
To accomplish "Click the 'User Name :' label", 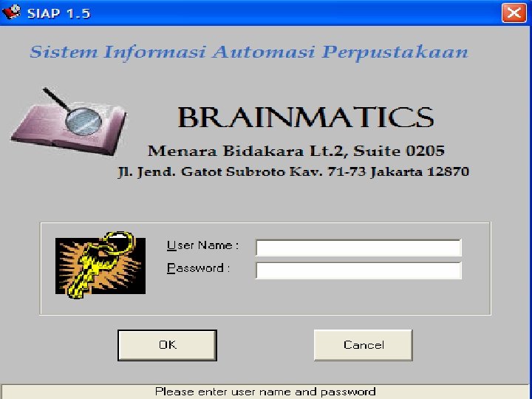I will 202,245.
